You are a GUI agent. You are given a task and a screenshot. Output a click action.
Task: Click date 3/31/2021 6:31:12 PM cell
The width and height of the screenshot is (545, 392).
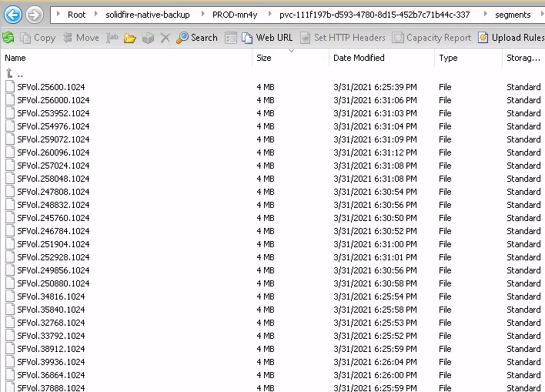click(375, 152)
